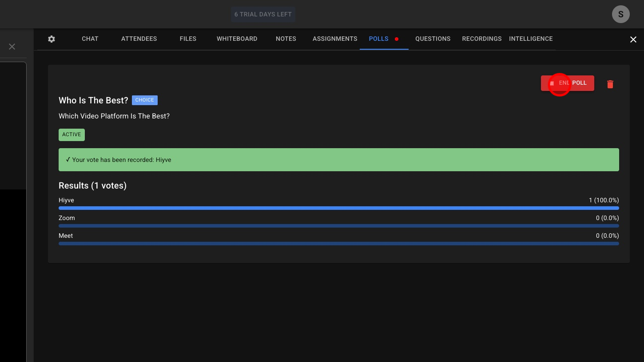
Task: Click the Zoom result progress bar
Action: point(338,226)
